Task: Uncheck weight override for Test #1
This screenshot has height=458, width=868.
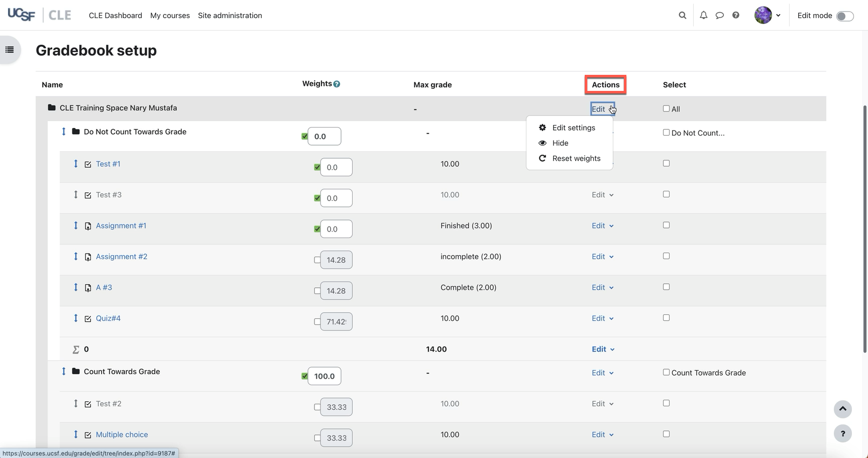Action: [317, 167]
